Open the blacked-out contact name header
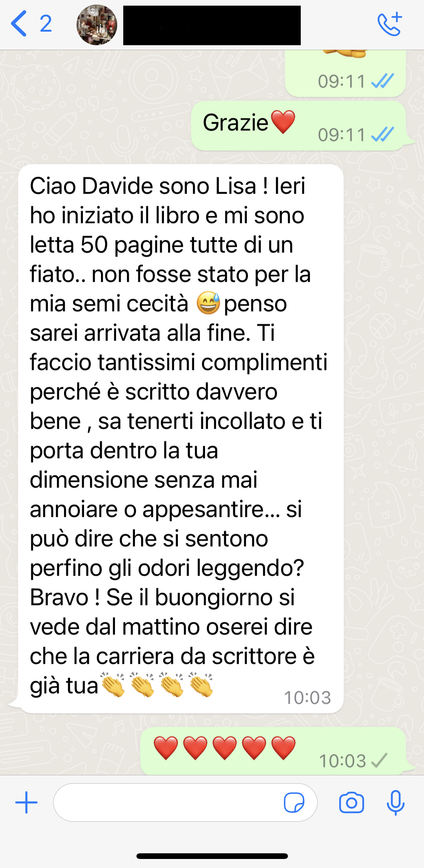The width and height of the screenshot is (424, 868). point(212,25)
